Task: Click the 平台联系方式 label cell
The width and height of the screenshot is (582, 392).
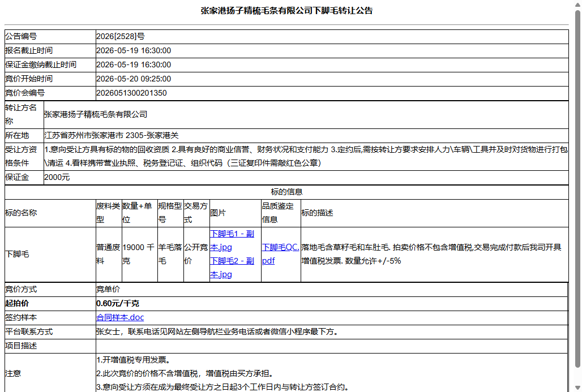Action: point(50,331)
